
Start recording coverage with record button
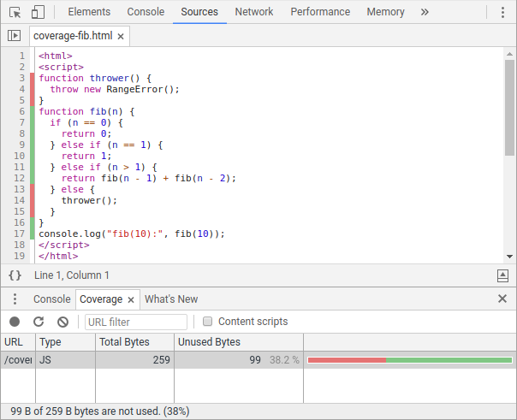coord(15,322)
